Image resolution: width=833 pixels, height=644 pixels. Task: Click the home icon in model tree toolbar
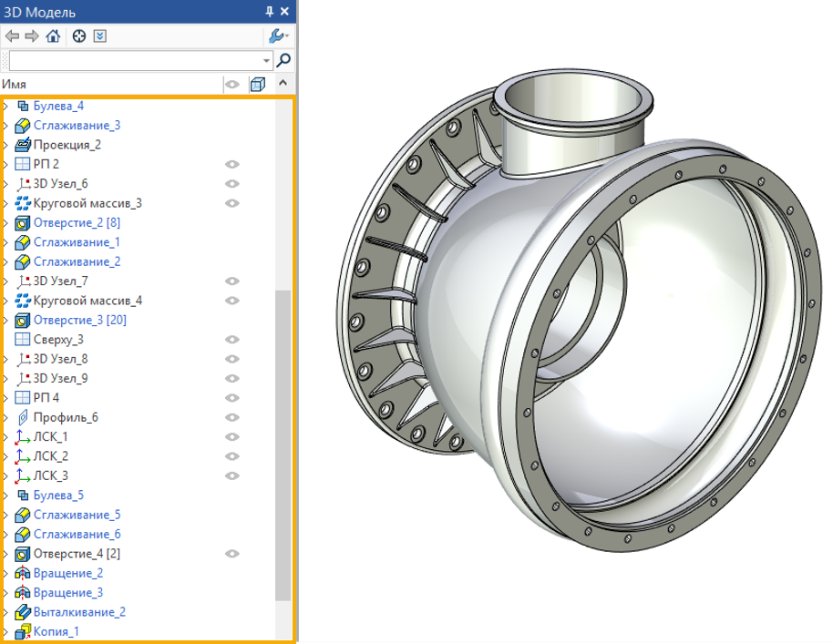click(53, 36)
